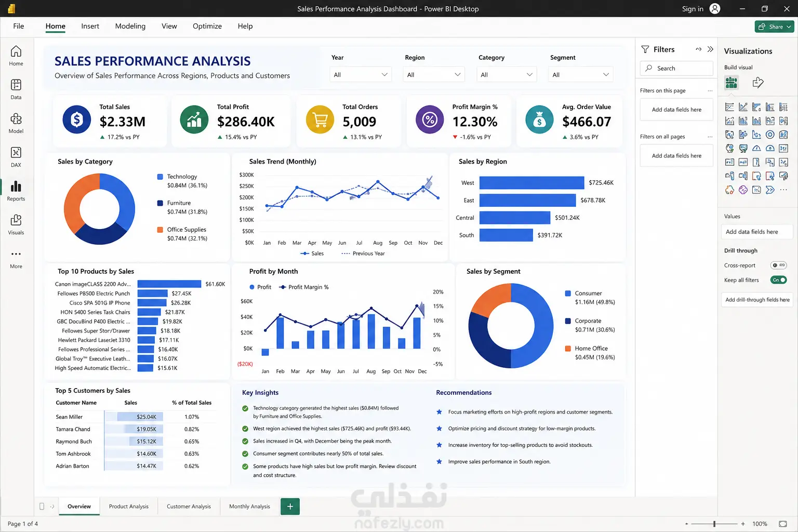Toggle the Cross-report switch
The image size is (798, 532).
click(778, 265)
